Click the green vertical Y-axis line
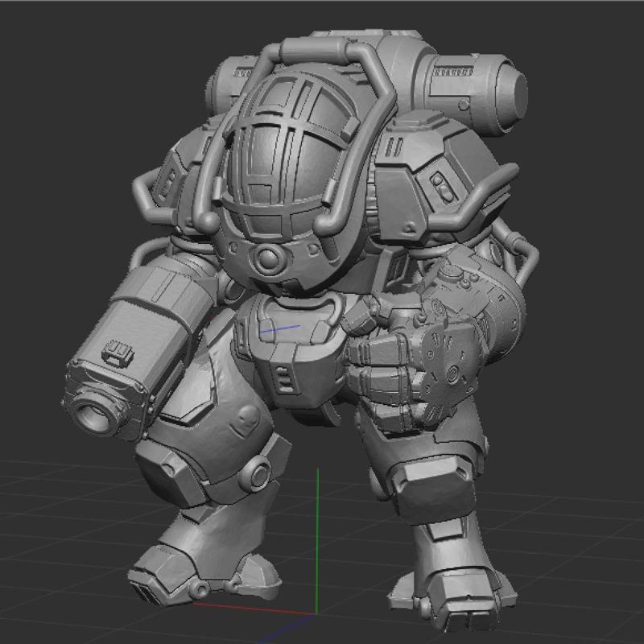The image size is (644, 644). point(317,540)
